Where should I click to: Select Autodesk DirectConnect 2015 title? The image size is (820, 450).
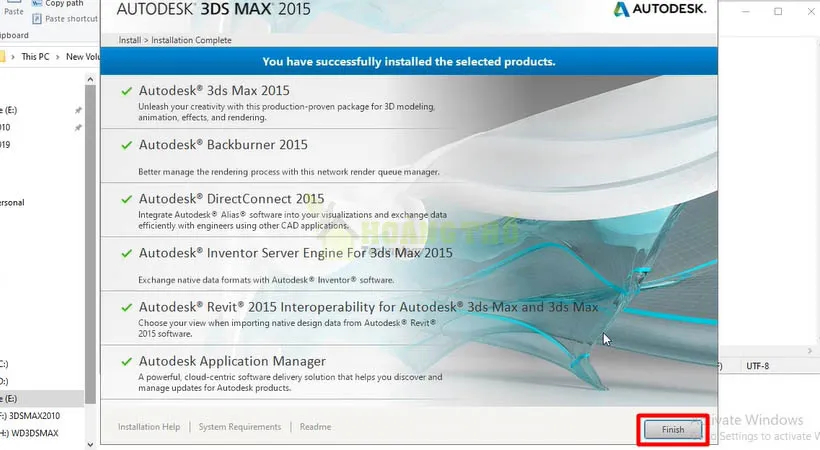[x=231, y=199]
